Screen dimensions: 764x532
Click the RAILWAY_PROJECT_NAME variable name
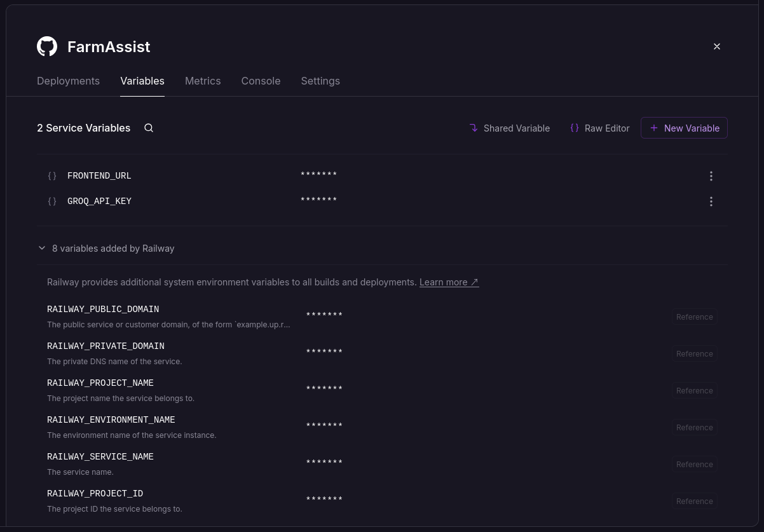point(100,383)
